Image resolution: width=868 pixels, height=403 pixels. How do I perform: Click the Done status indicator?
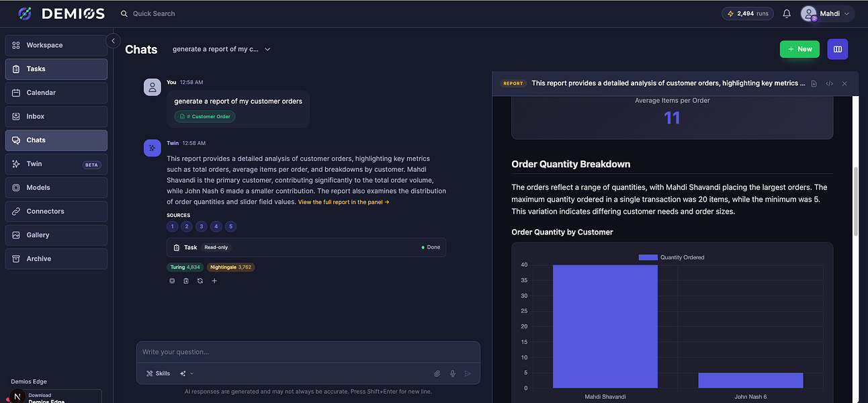431,247
